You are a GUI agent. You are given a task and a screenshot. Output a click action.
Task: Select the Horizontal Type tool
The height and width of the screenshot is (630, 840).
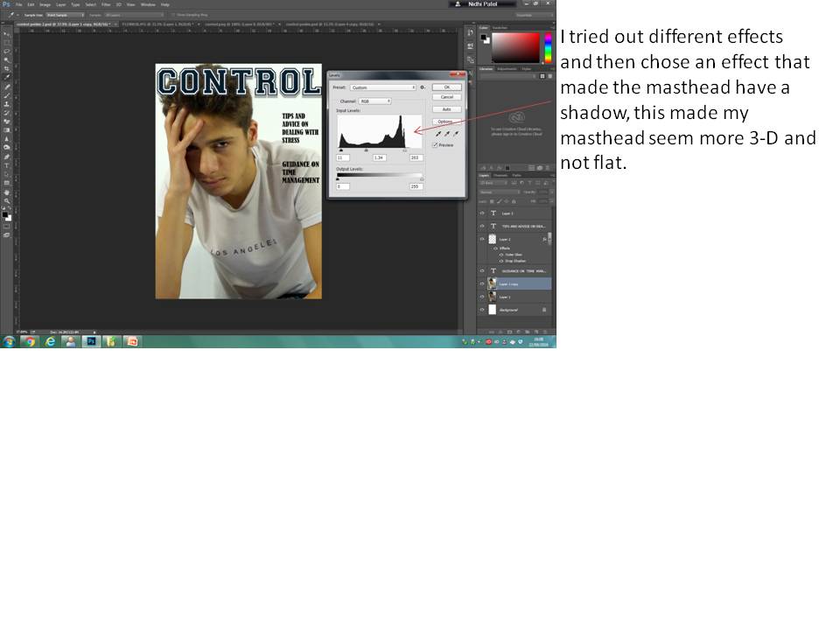point(6,165)
